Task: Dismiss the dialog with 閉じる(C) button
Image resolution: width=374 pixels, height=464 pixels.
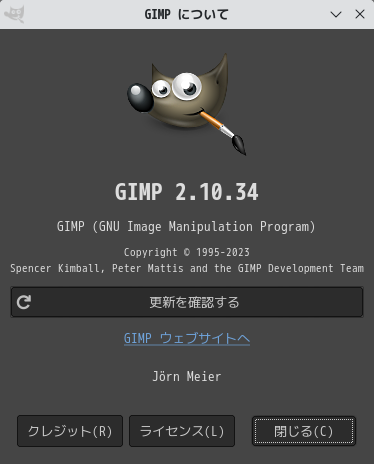Action: point(304,431)
